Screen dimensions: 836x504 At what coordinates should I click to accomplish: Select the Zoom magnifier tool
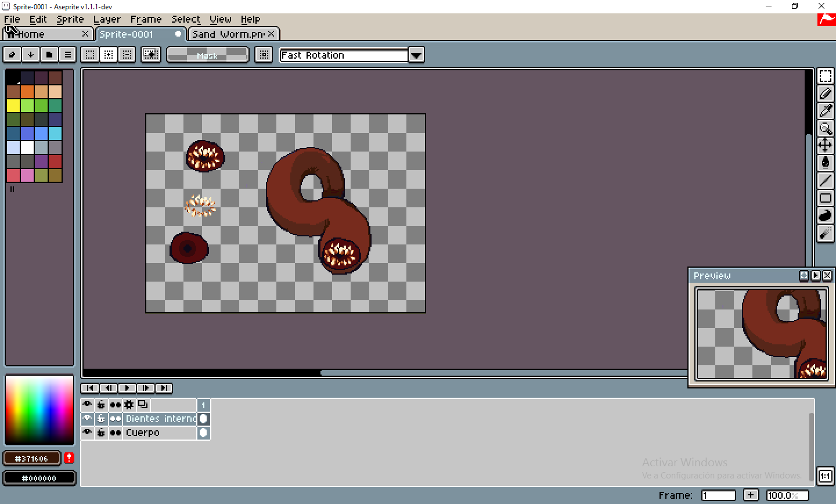pyautogui.click(x=826, y=128)
